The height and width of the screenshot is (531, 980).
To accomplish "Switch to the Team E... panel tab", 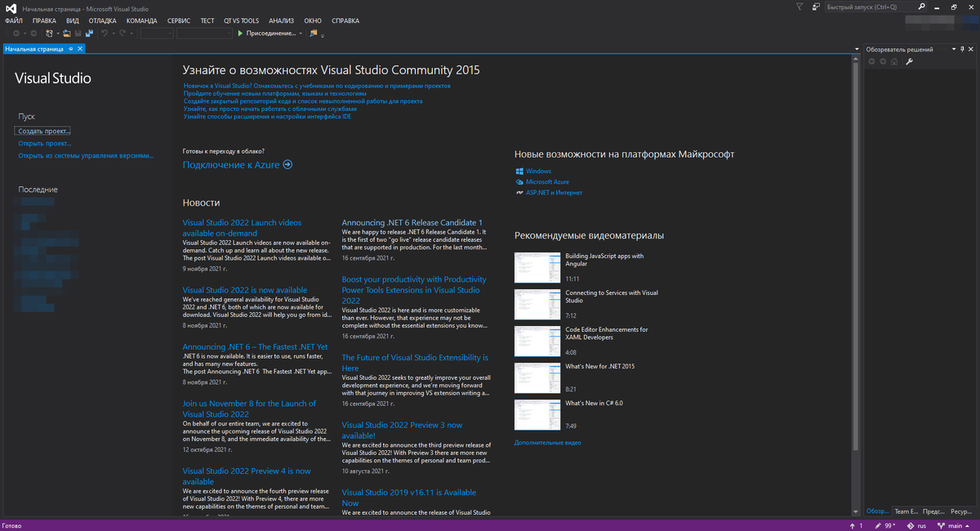I will [x=906, y=511].
